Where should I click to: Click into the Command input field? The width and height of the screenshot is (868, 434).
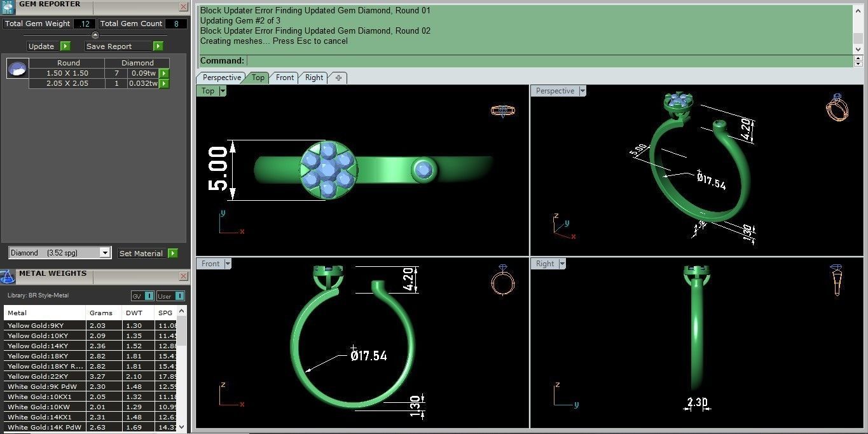pos(549,61)
